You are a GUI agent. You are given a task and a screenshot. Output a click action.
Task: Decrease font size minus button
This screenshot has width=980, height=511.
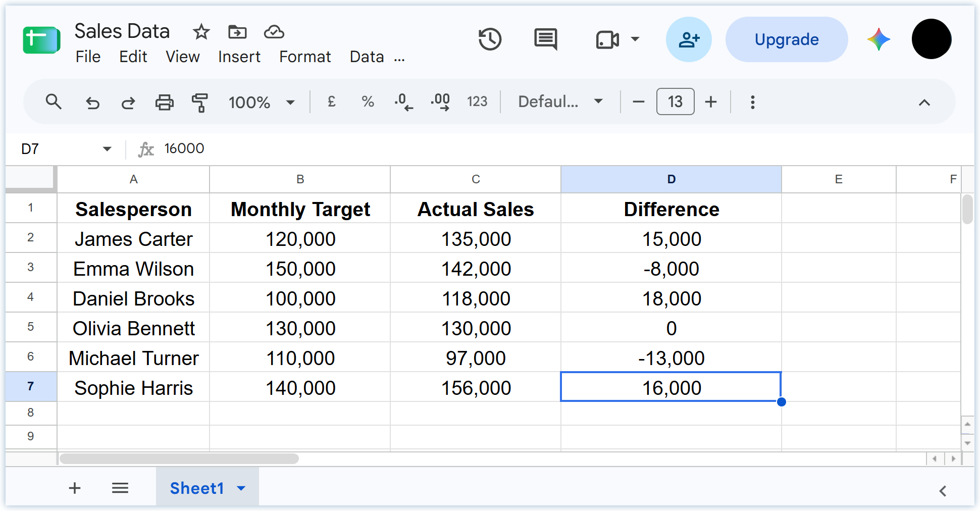pyautogui.click(x=638, y=102)
